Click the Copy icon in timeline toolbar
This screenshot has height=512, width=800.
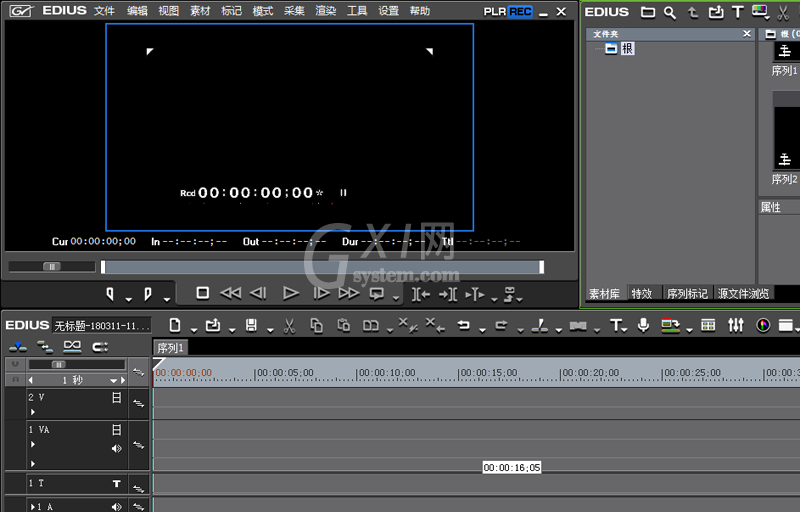coord(316,325)
